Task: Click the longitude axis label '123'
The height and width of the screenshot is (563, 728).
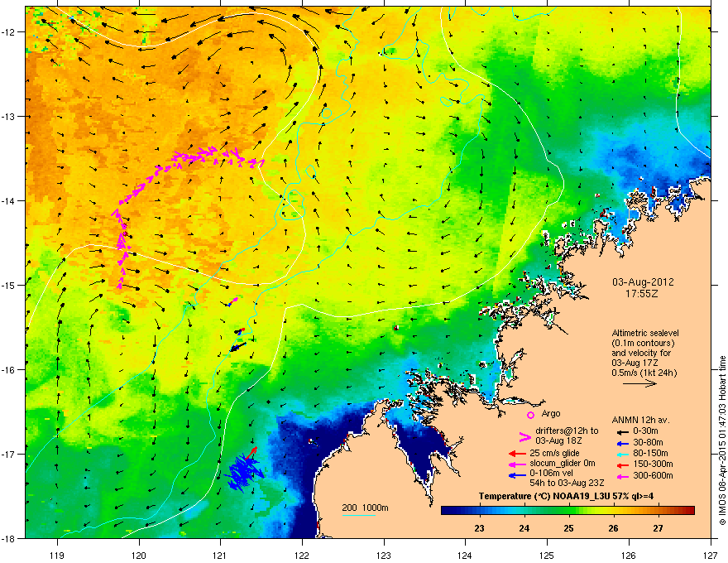Action: point(384,555)
